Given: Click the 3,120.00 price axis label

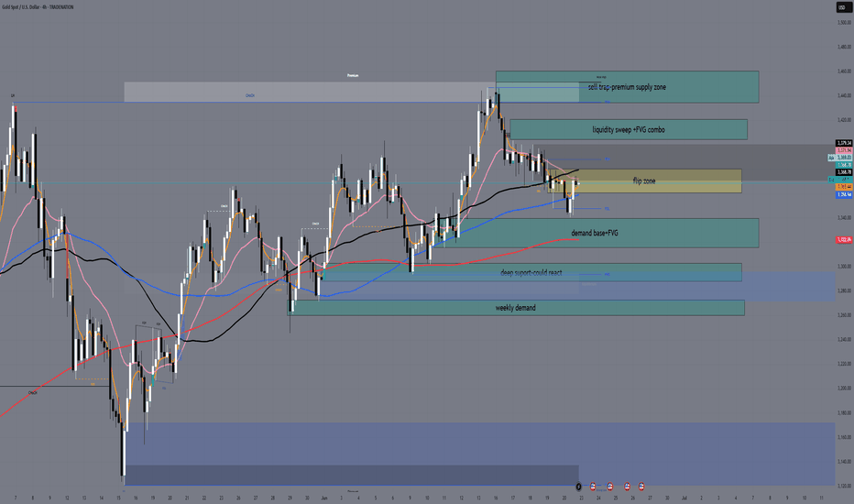Looking at the screenshot, I should click(x=844, y=486).
